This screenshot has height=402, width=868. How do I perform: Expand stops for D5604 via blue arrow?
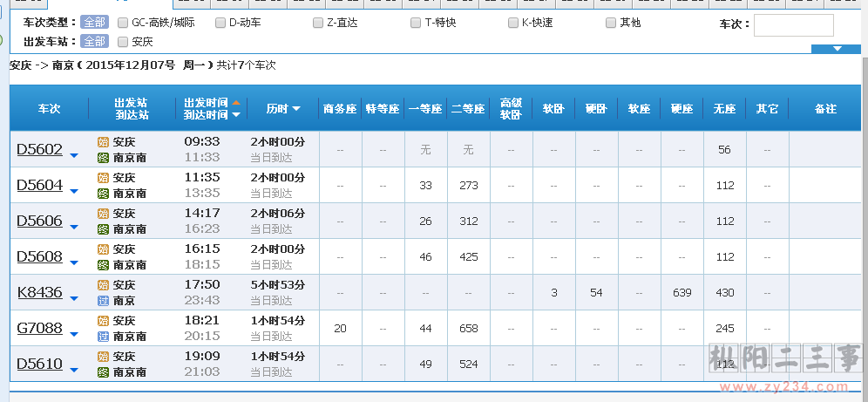74,192
